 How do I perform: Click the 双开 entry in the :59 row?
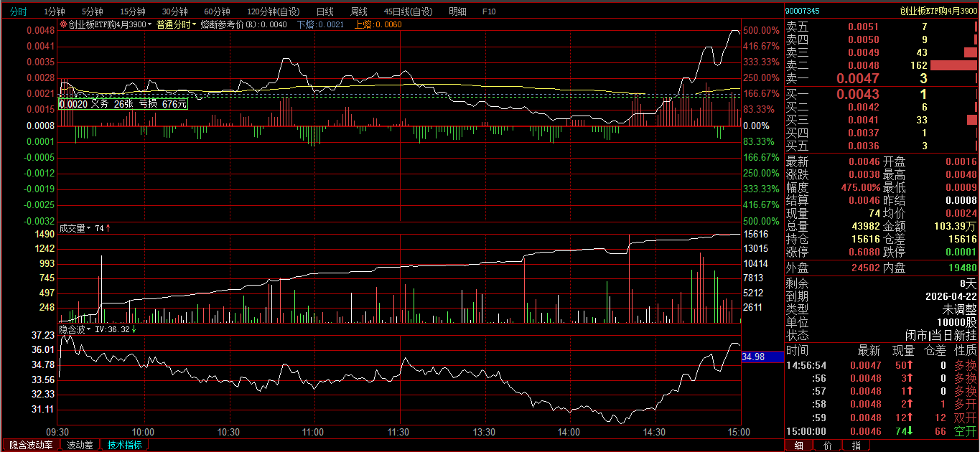coord(966,418)
